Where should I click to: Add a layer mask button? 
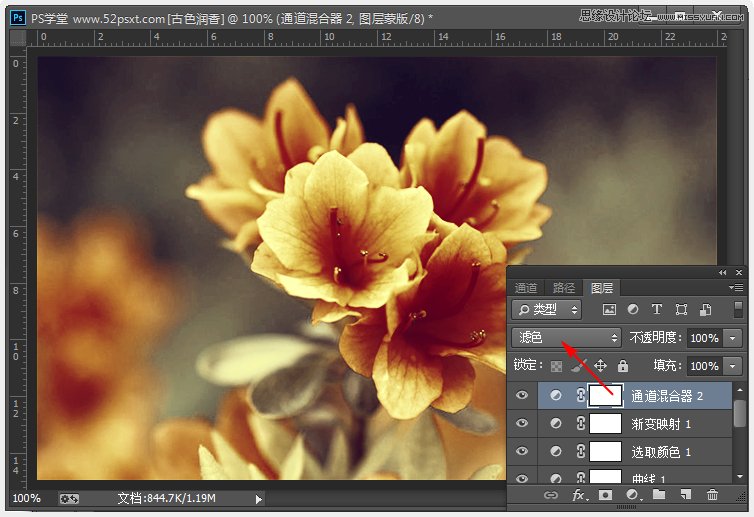[x=605, y=495]
